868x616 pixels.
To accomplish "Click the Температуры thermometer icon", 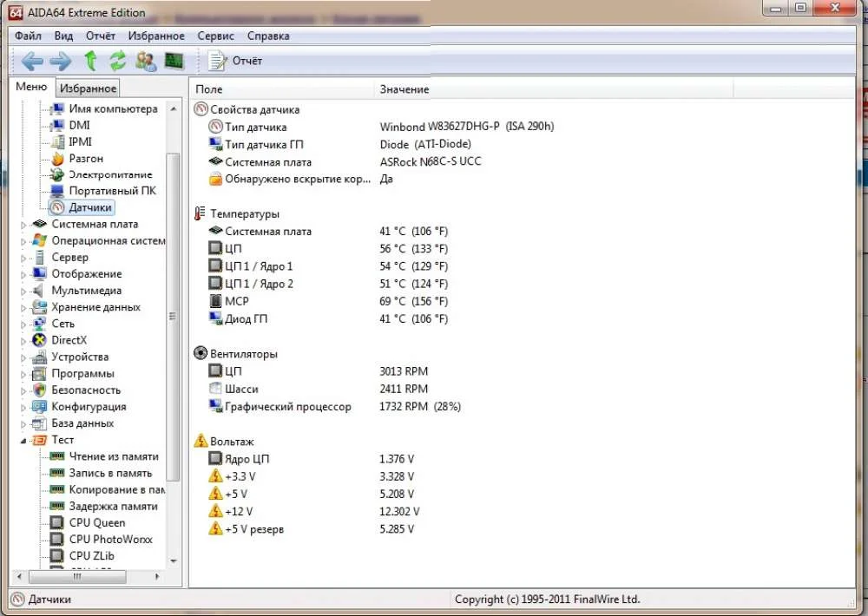I will 201,213.
